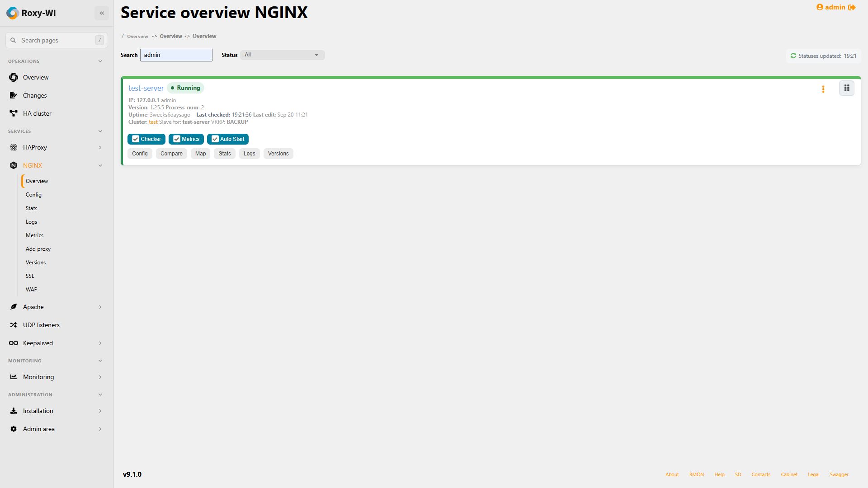
Task: Open NGINX Metrics submenu item
Action: (x=34, y=235)
